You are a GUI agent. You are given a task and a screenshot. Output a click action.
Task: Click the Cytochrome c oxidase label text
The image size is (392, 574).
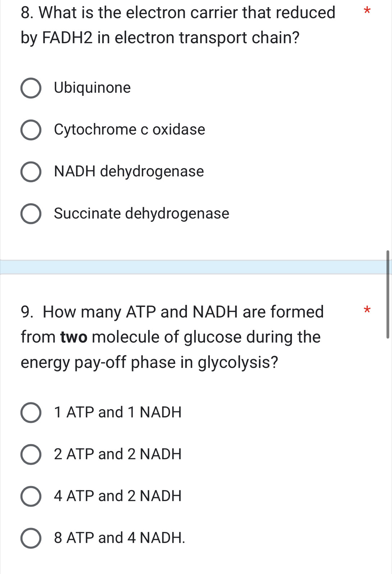point(129,130)
